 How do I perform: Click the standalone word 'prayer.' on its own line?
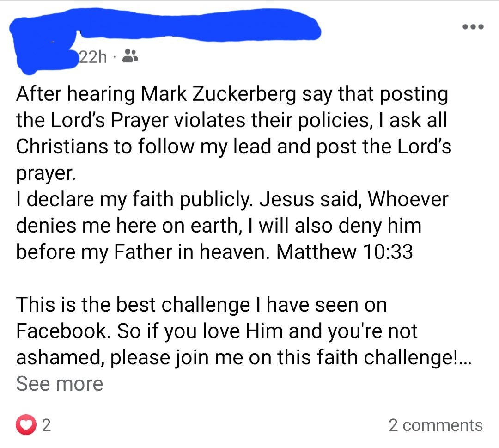point(44,173)
